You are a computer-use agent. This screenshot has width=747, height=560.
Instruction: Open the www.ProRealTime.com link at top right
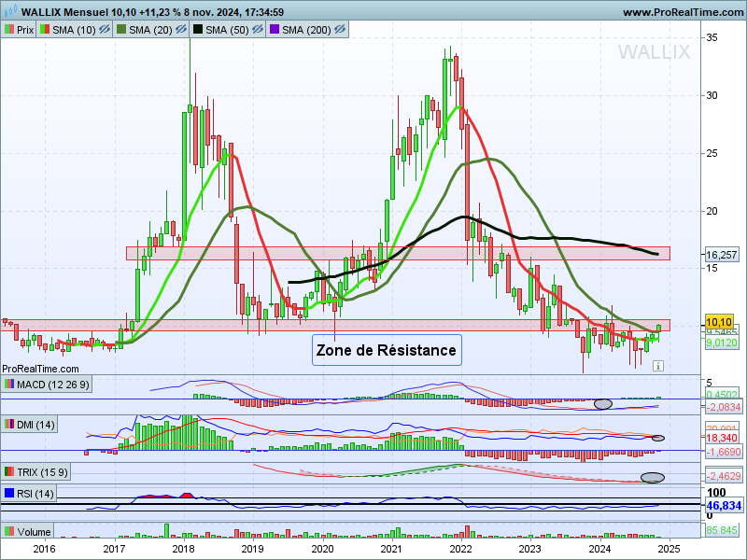click(x=683, y=12)
